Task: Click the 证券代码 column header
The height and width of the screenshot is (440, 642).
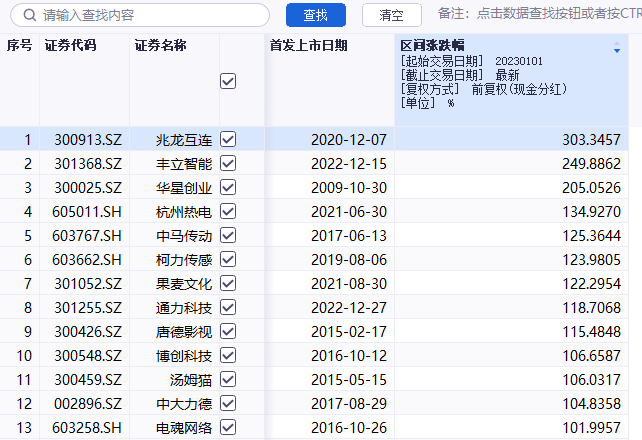Action: point(70,45)
